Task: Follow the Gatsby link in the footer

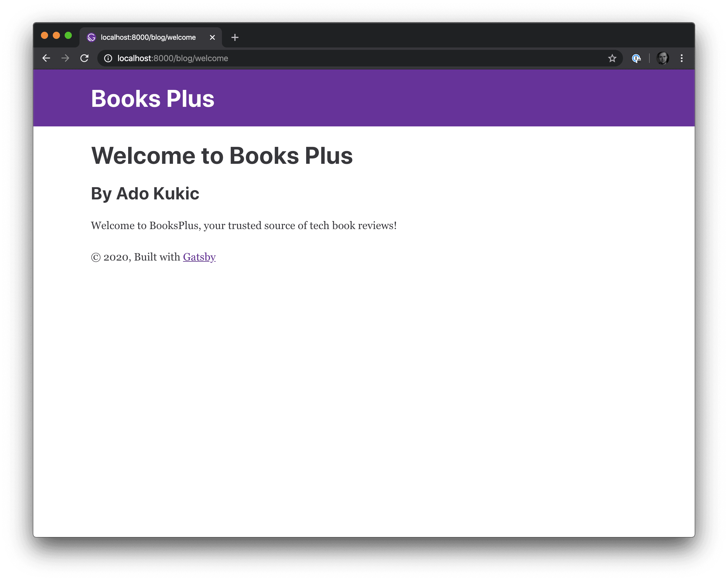Action: point(199,257)
